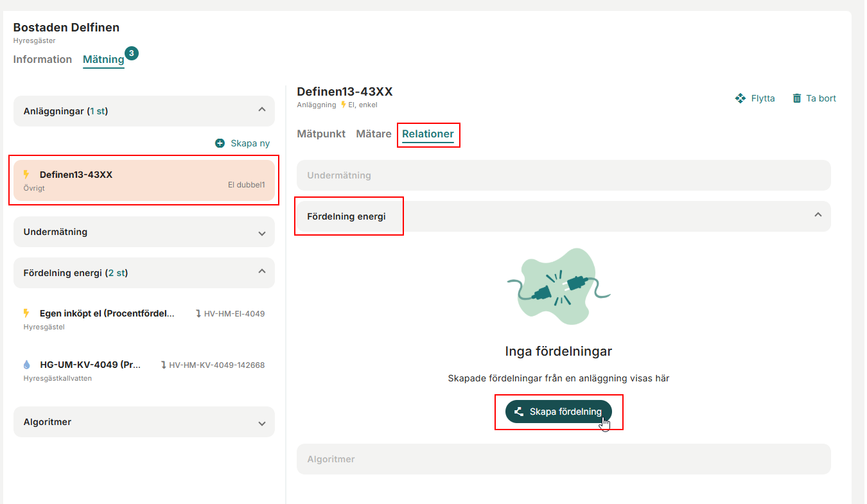Click water drop icon of HG-UM-KV-4049

[x=26, y=365]
